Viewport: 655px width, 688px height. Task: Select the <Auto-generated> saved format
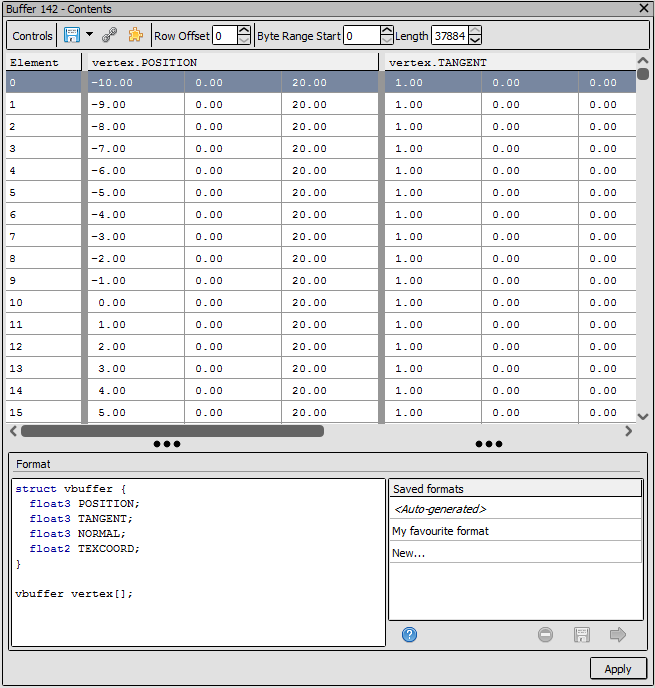[x=515, y=509]
